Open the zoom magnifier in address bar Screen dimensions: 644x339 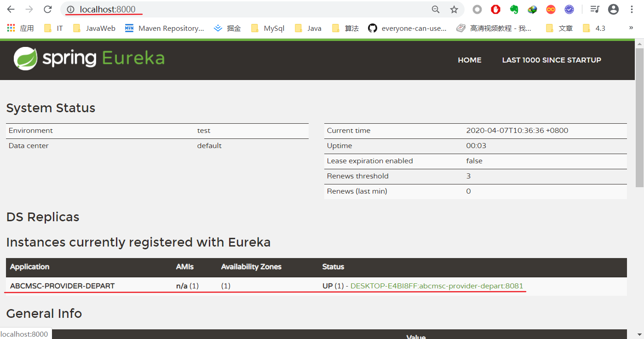(435, 9)
